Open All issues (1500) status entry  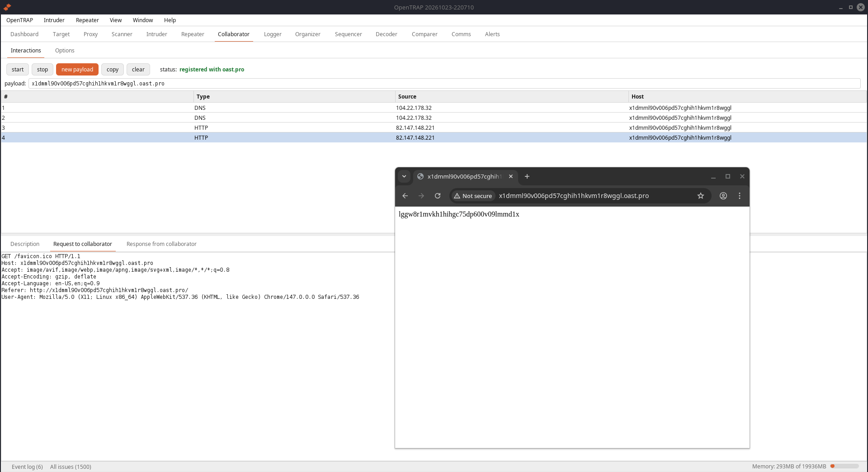[71, 467]
